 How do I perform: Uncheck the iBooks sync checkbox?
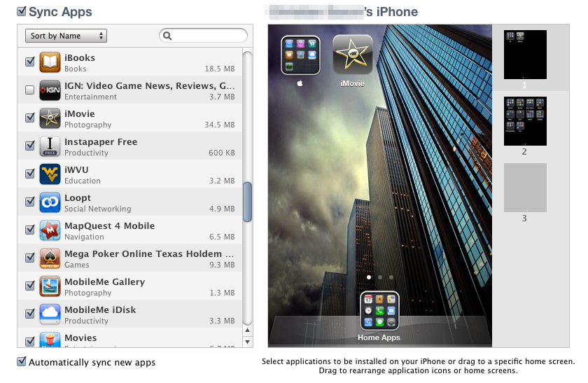coord(30,62)
